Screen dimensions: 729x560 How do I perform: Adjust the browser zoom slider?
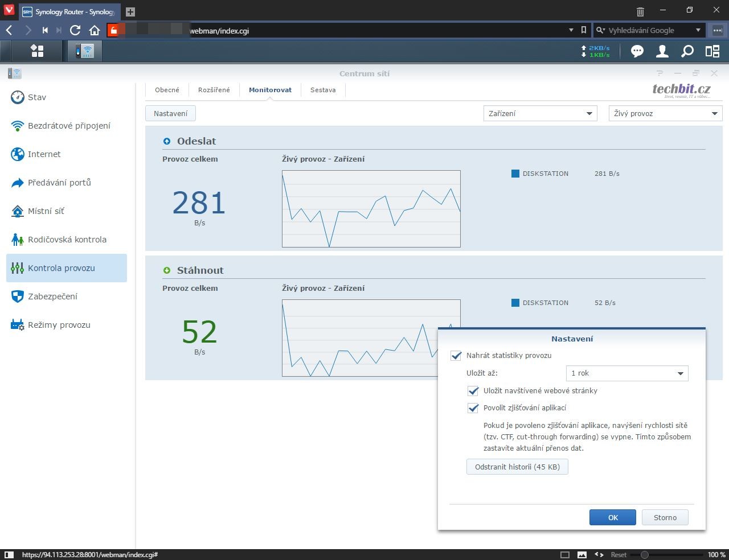click(x=644, y=554)
